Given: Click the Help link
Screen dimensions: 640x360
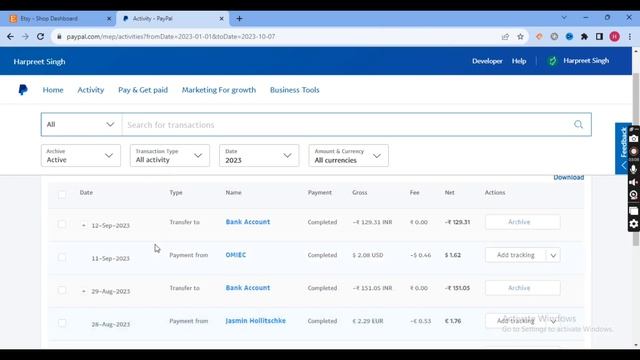Looking at the screenshot, I should pyautogui.click(x=519, y=61).
